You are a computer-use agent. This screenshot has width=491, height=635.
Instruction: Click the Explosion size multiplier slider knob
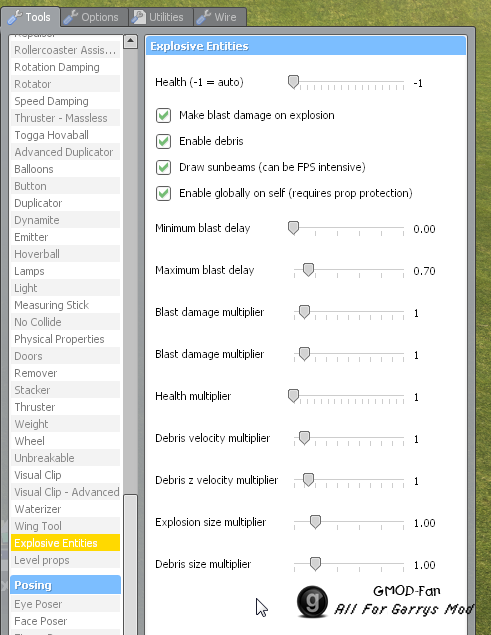click(x=315, y=522)
